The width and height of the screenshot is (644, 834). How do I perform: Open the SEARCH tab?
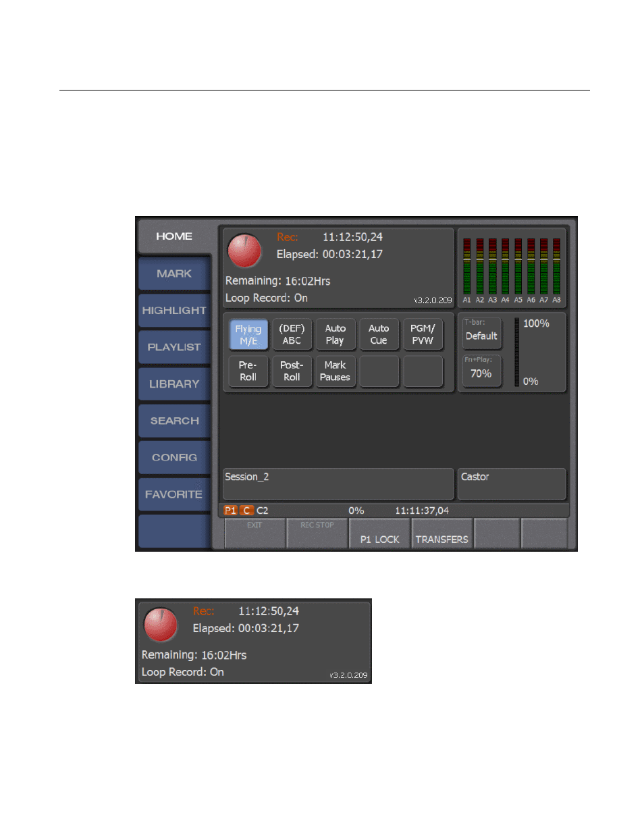pos(174,421)
